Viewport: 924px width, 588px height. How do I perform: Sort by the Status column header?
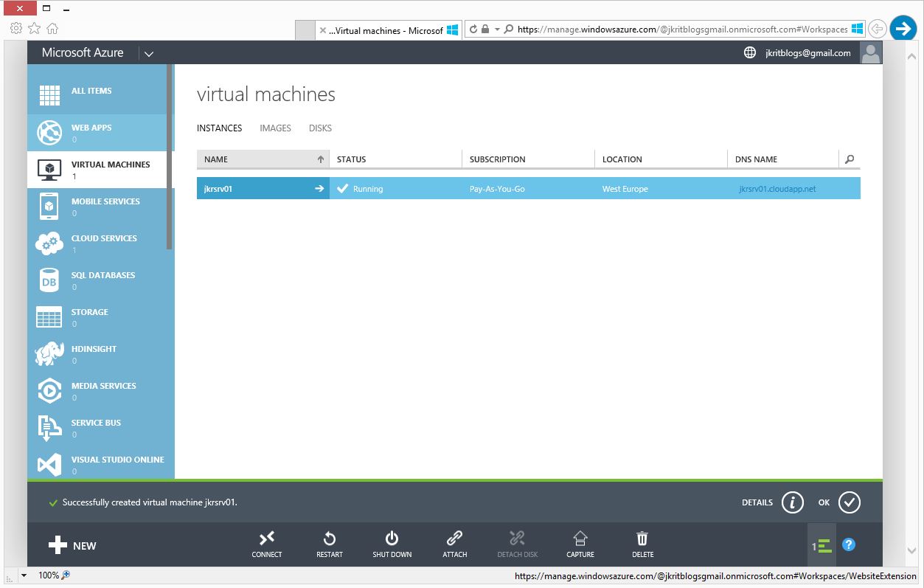396,159
